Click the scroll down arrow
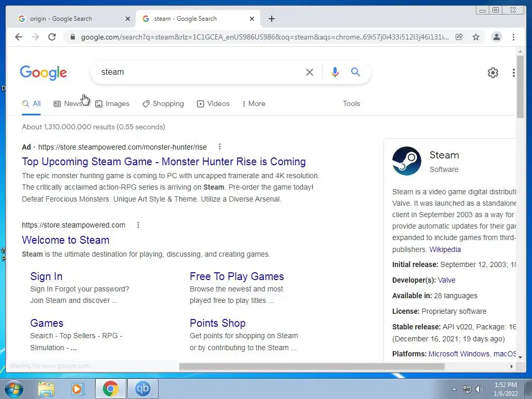Screen dimensions: 532x399 [x=520, y=357]
